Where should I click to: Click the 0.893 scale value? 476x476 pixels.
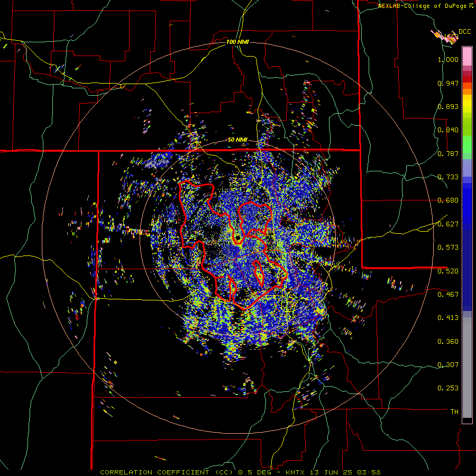pyautogui.click(x=448, y=106)
